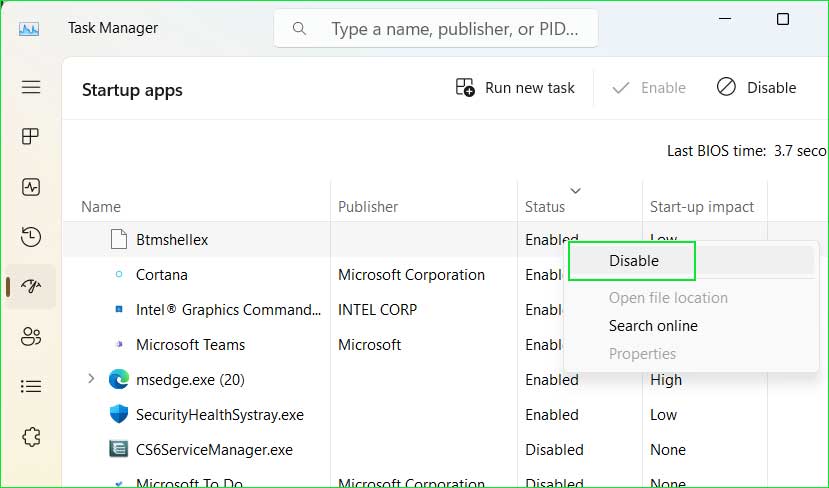The height and width of the screenshot is (488, 829).
Task: Click the Btmshellex file icon
Action: point(118,239)
